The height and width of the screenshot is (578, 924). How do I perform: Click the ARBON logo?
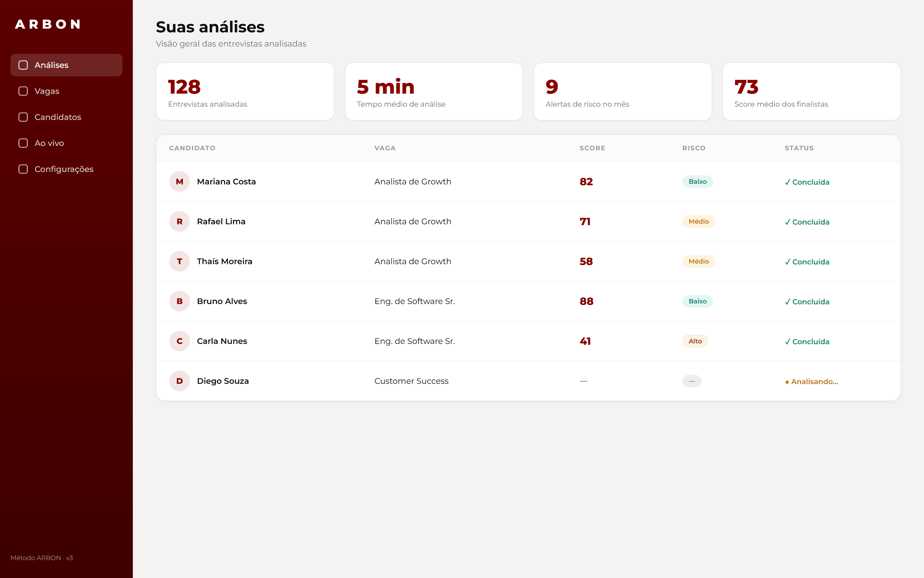[48, 25]
